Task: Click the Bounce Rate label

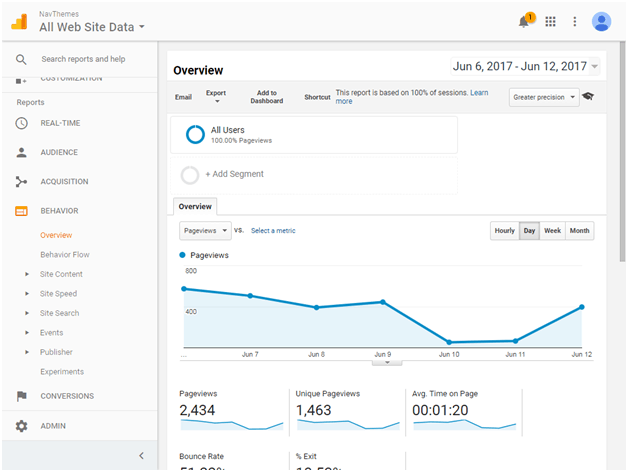Action: 201,456
